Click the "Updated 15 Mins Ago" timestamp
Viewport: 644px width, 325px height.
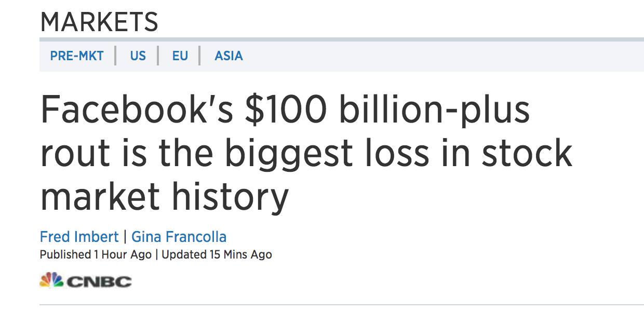[217, 254]
